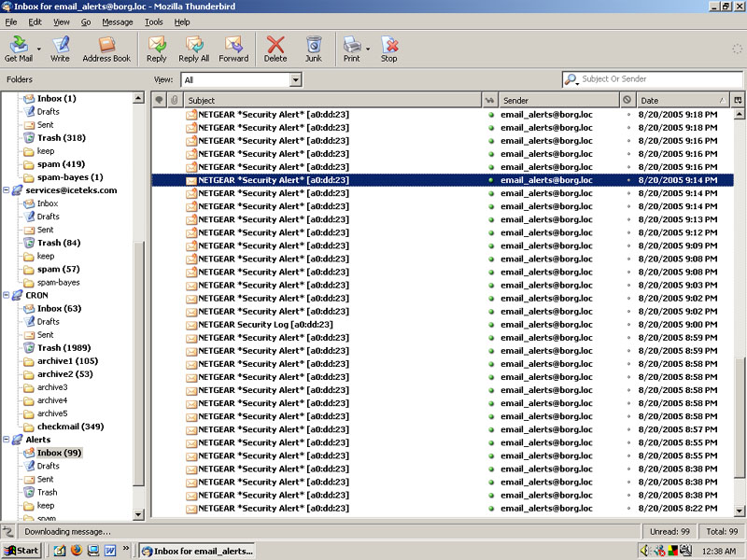747x560 pixels.
Task: Toggle read status of 9:18 PM first message
Action: coord(491,114)
